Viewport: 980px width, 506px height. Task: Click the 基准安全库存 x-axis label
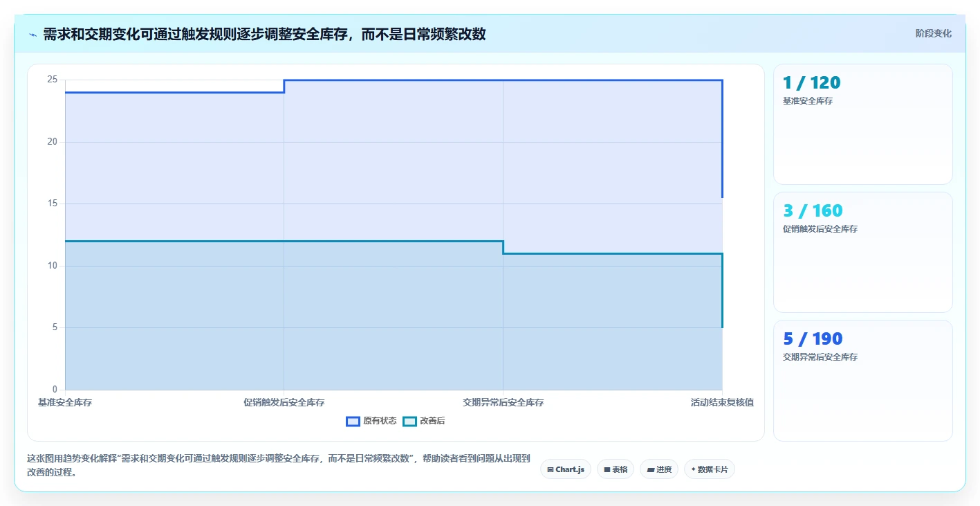pyautogui.click(x=65, y=402)
